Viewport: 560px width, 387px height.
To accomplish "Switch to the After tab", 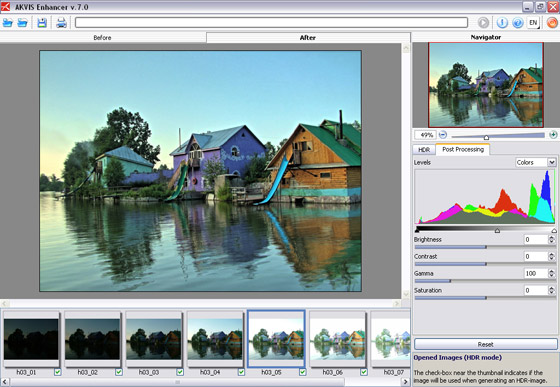I will tap(308, 37).
